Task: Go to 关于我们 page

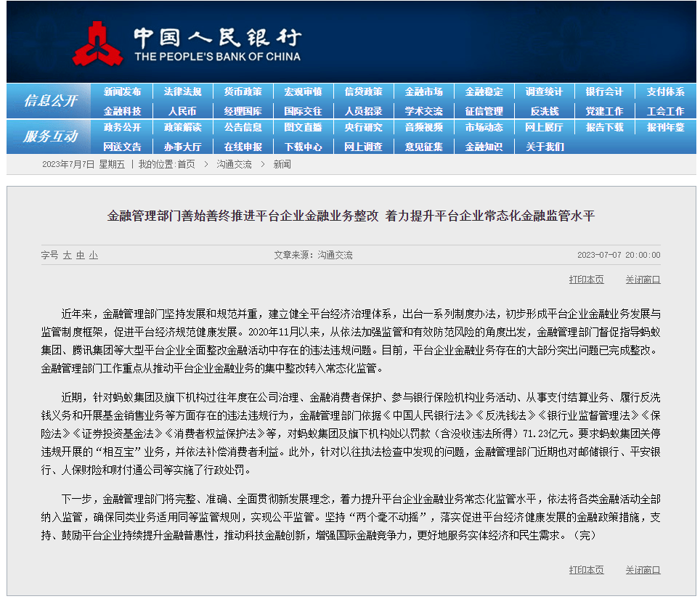Action: click(x=544, y=147)
